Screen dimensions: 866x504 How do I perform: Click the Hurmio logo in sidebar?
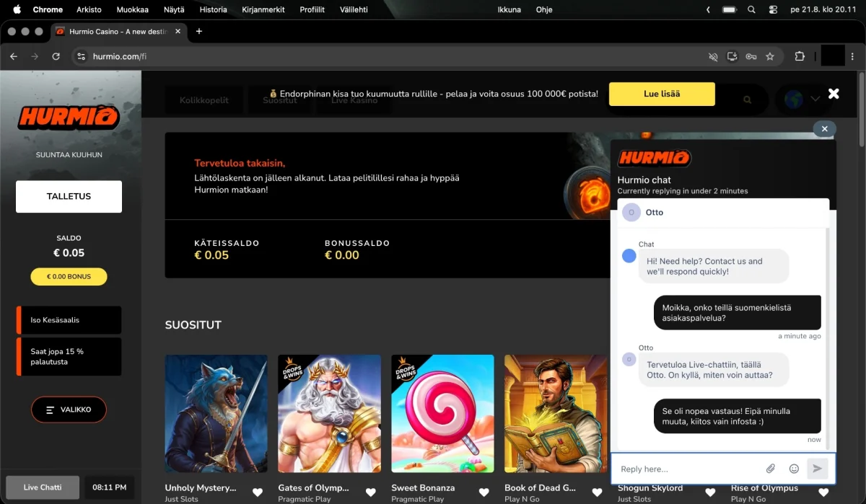click(69, 118)
